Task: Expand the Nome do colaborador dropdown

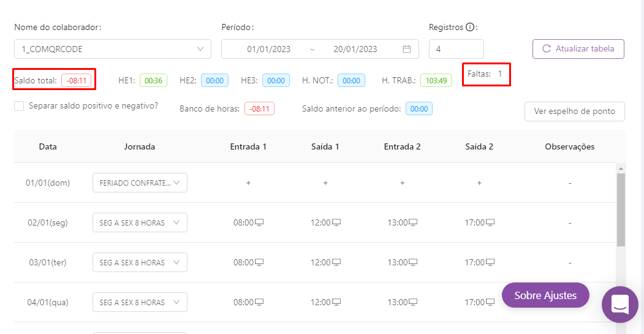Action: pos(200,49)
